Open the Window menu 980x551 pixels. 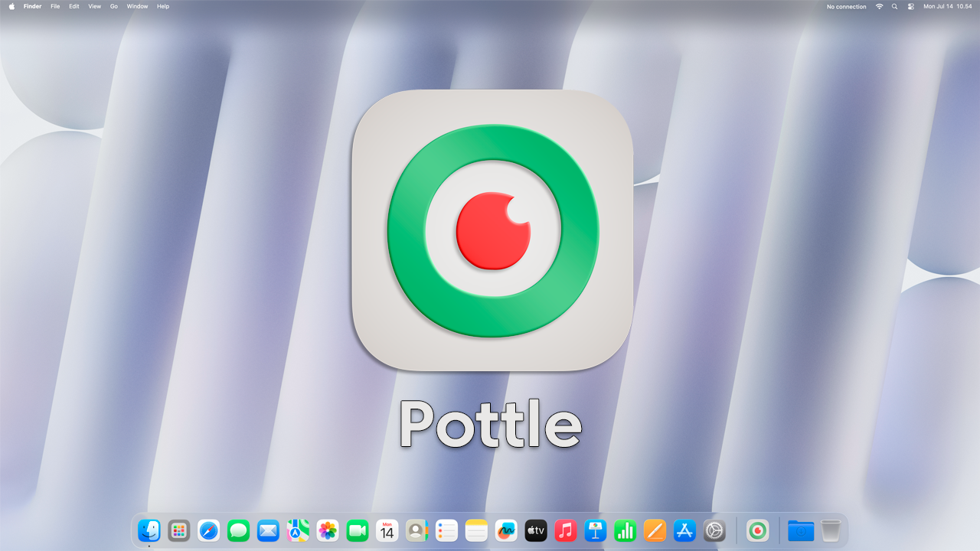[137, 6]
